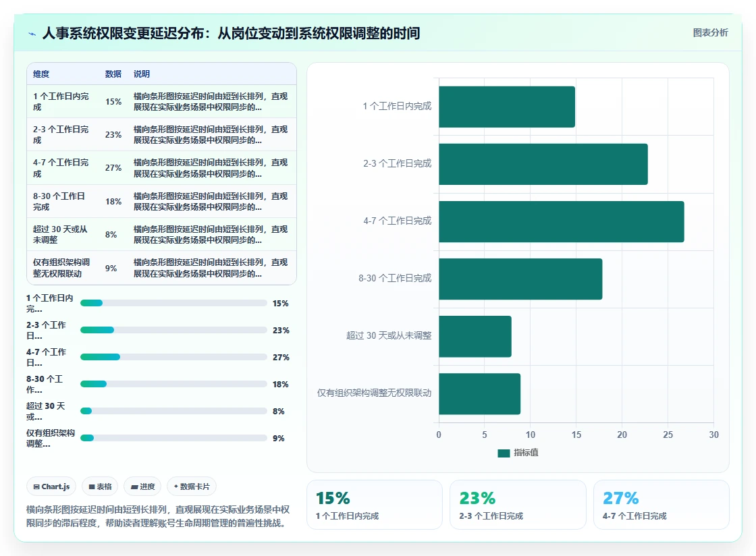Click the 4-7 个工作日完成 chart bar
The width and height of the screenshot is (756, 556).
[x=561, y=221]
